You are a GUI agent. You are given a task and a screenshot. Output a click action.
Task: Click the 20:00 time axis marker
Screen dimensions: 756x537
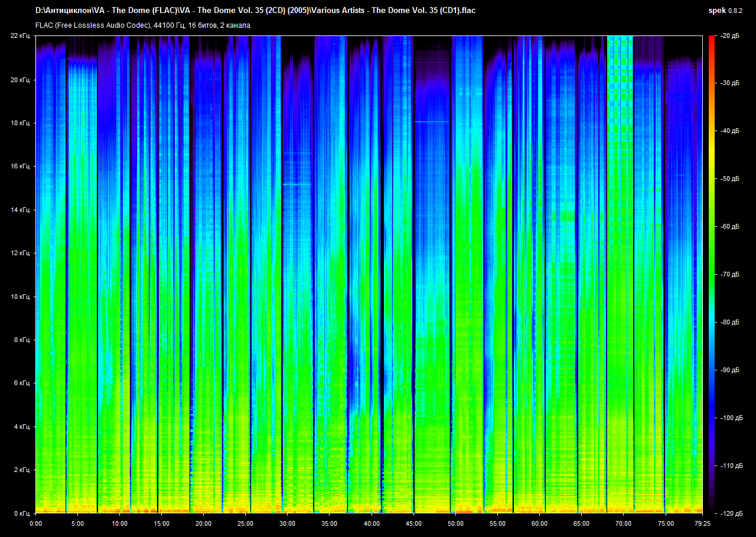203,523
